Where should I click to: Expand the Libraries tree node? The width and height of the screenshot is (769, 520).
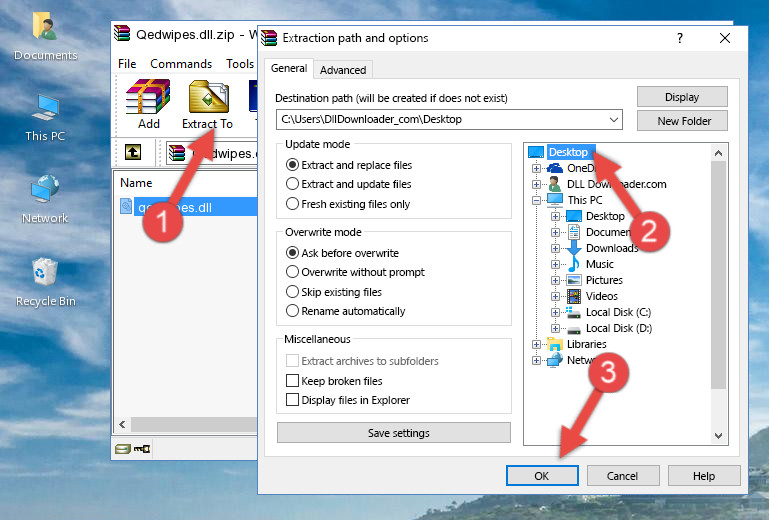tap(536, 344)
